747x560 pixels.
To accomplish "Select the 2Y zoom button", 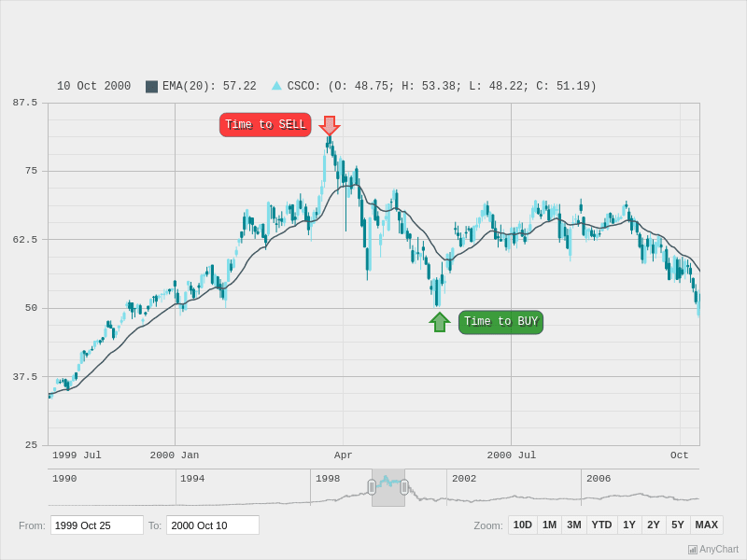I will (654, 525).
